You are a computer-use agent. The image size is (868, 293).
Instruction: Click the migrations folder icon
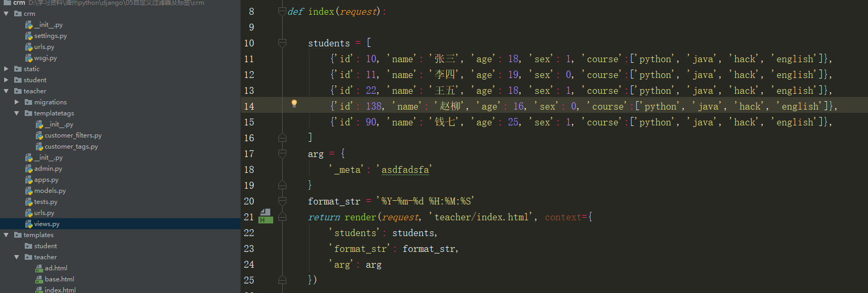tap(28, 102)
